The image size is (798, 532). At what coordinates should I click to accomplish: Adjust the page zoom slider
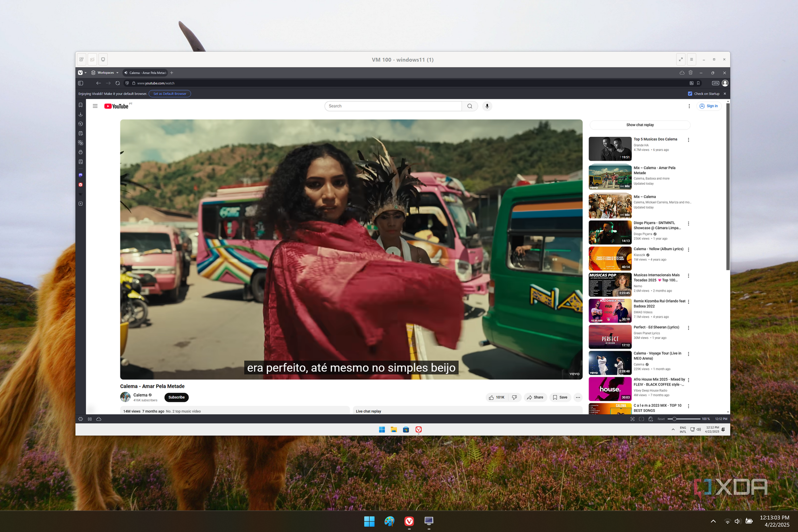(675, 419)
